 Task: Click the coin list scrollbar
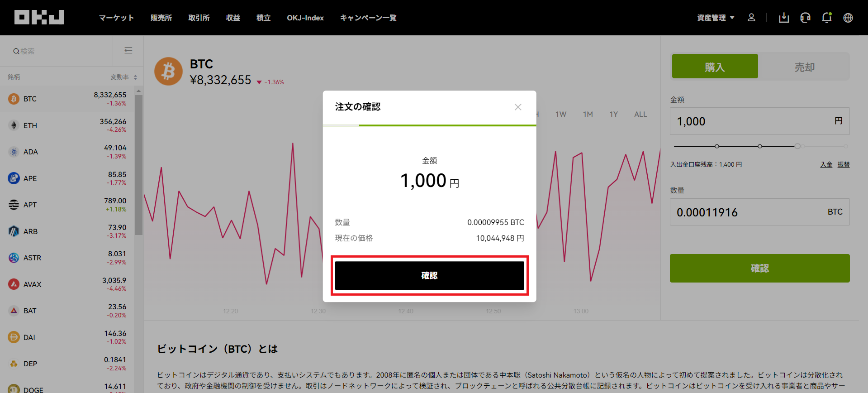[x=138, y=165]
